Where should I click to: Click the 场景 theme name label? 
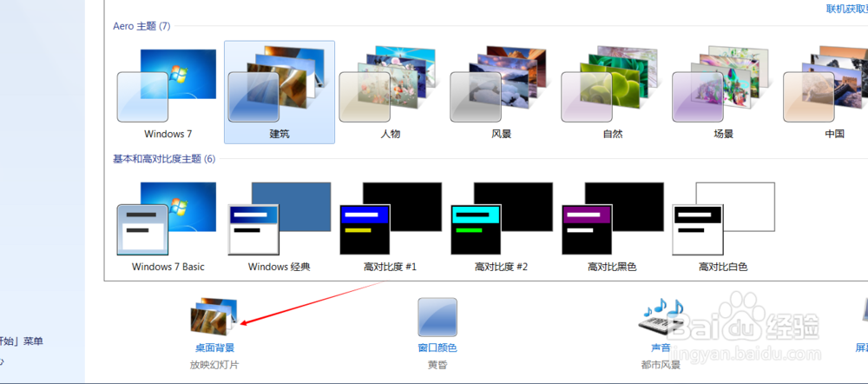pos(724,134)
